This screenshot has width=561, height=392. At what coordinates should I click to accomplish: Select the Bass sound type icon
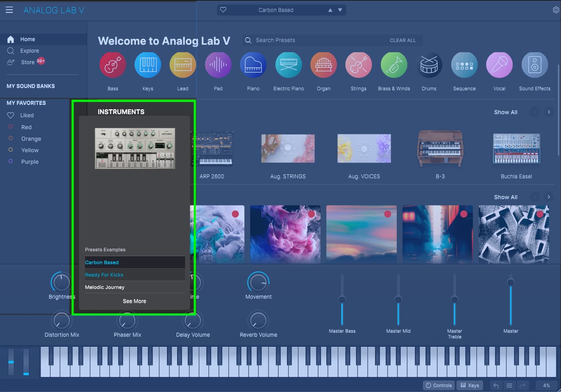click(x=113, y=65)
